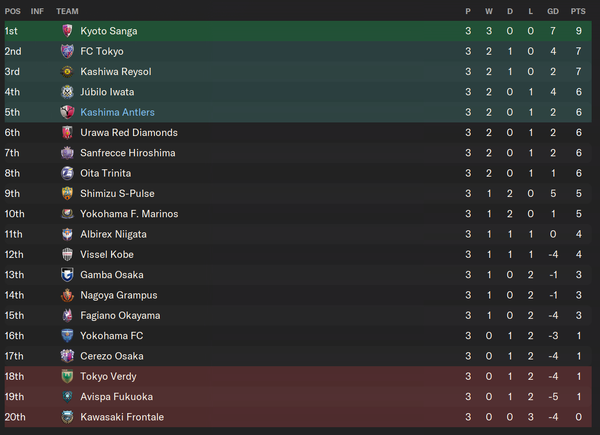The width and height of the screenshot is (600, 435).
Task: Open the Urawa Red Diamonds team name
Action: click(x=129, y=132)
